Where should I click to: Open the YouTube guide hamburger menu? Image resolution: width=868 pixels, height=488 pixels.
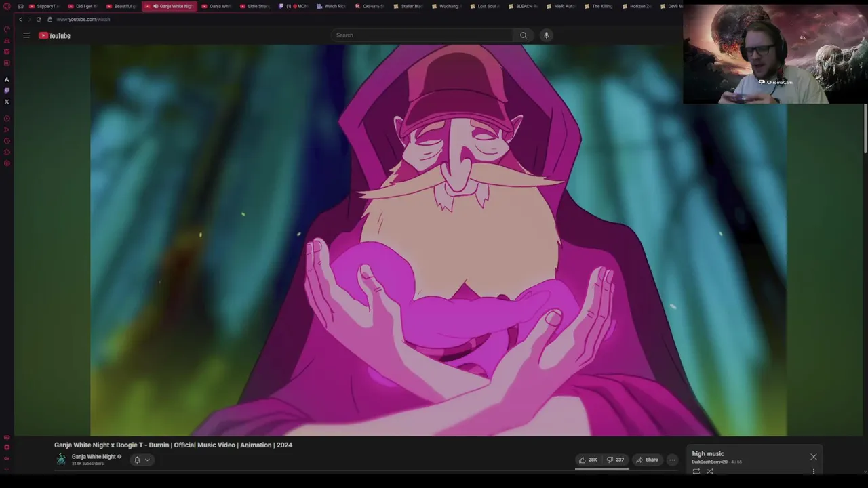pyautogui.click(x=26, y=35)
